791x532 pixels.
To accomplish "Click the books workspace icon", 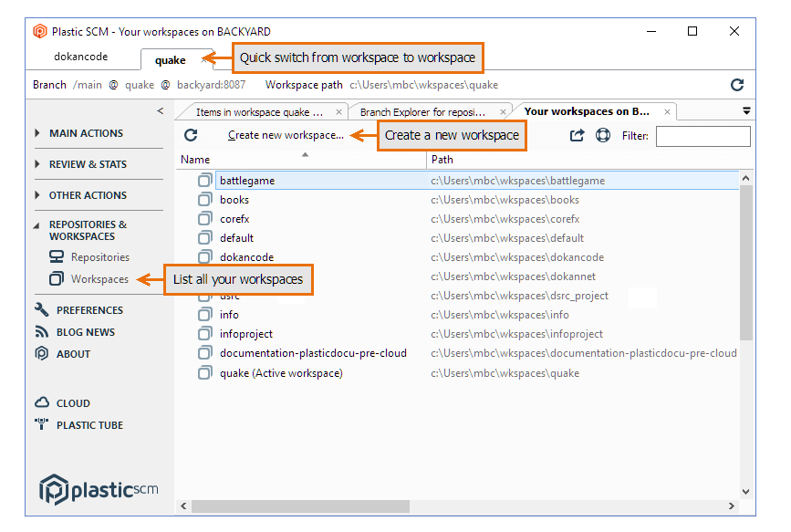I will click(x=204, y=199).
